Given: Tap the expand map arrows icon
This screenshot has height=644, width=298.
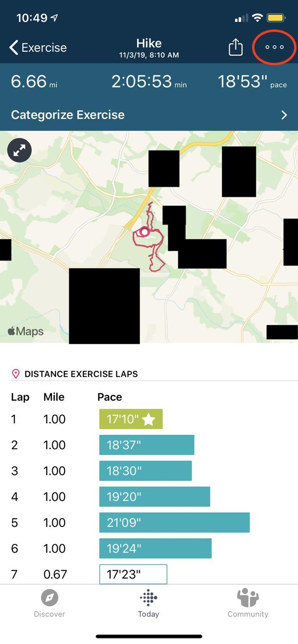Looking at the screenshot, I should click(x=19, y=150).
